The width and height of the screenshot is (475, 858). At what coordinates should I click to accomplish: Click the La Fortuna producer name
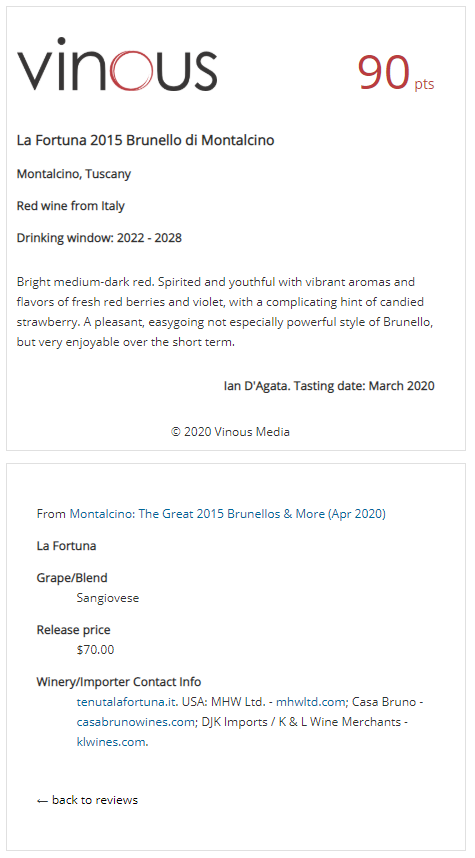coord(66,546)
